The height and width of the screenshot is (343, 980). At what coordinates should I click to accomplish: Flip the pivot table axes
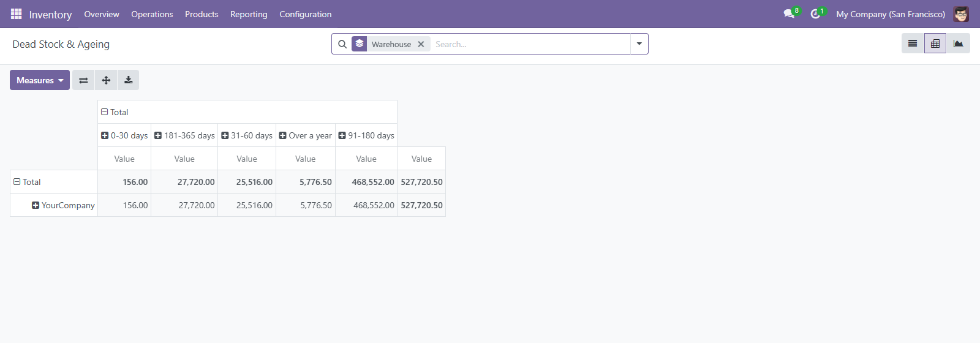tap(83, 80)
